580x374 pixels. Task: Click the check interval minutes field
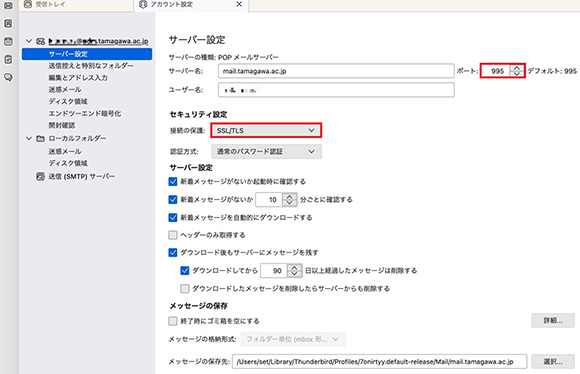(x=269, y=200)
